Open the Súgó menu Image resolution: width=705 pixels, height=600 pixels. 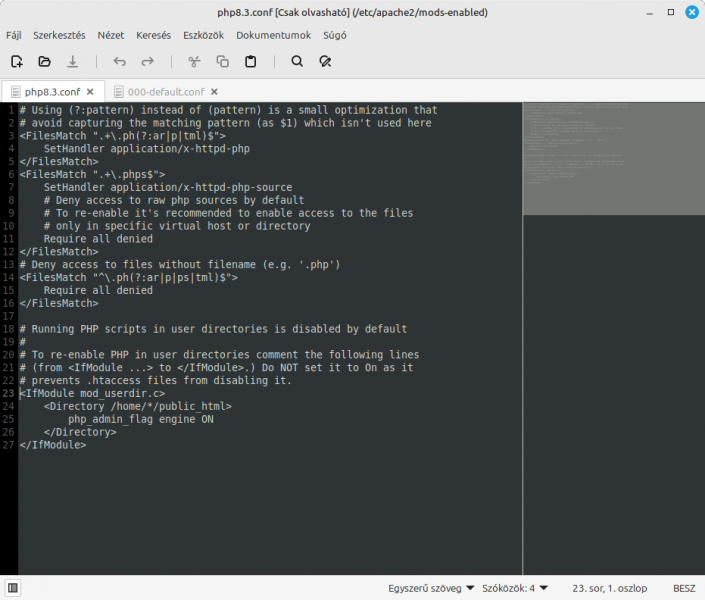tap(335, 35)
